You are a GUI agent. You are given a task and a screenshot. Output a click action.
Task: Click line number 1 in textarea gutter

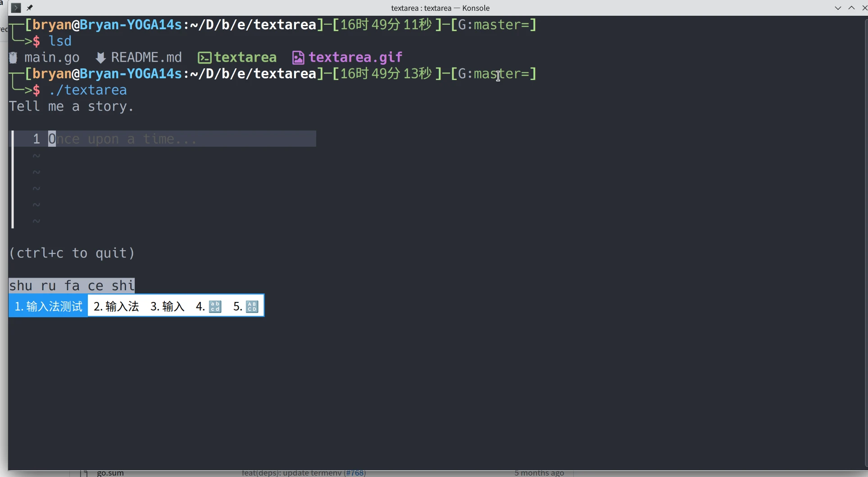click(36, 139)
